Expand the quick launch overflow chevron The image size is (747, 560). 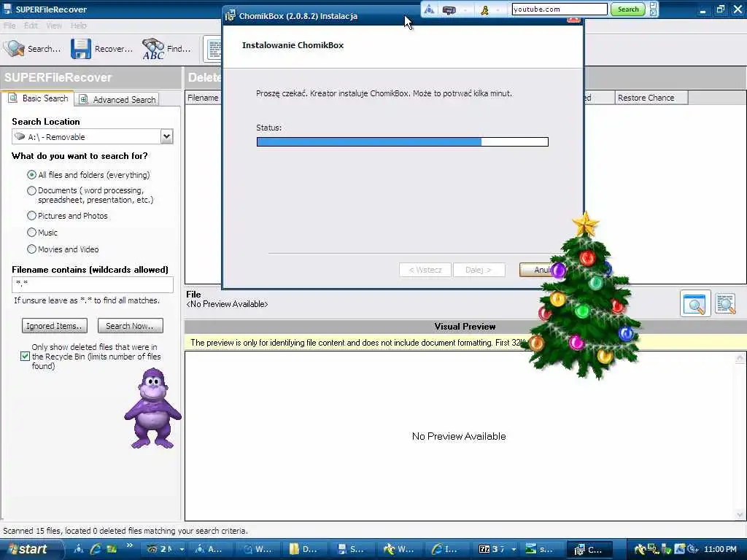tap(129, 545)
